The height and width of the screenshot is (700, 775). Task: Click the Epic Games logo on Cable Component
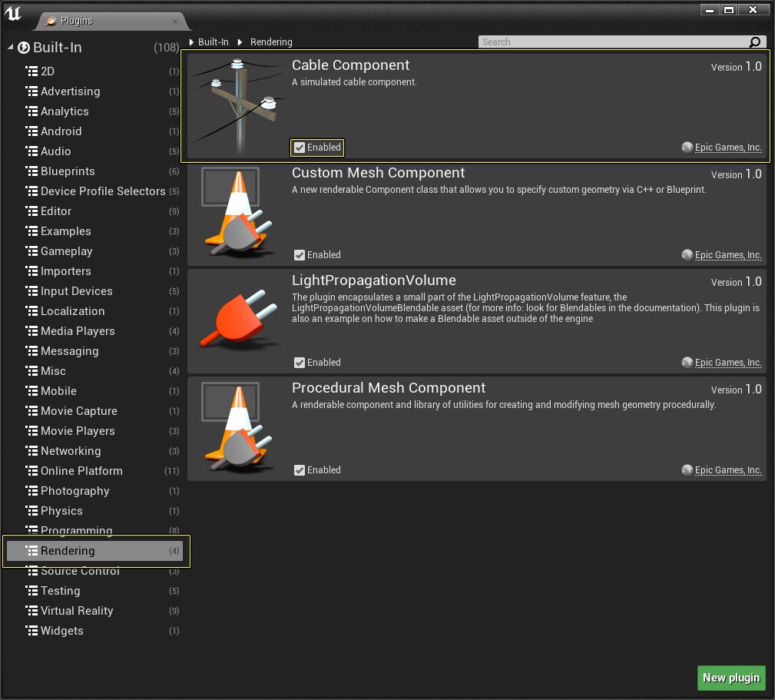click(x=687, y=148)
